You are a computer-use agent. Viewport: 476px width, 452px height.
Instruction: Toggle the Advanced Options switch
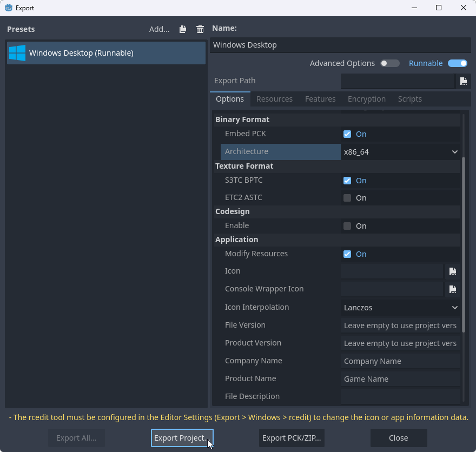click(x=389, y=63)
